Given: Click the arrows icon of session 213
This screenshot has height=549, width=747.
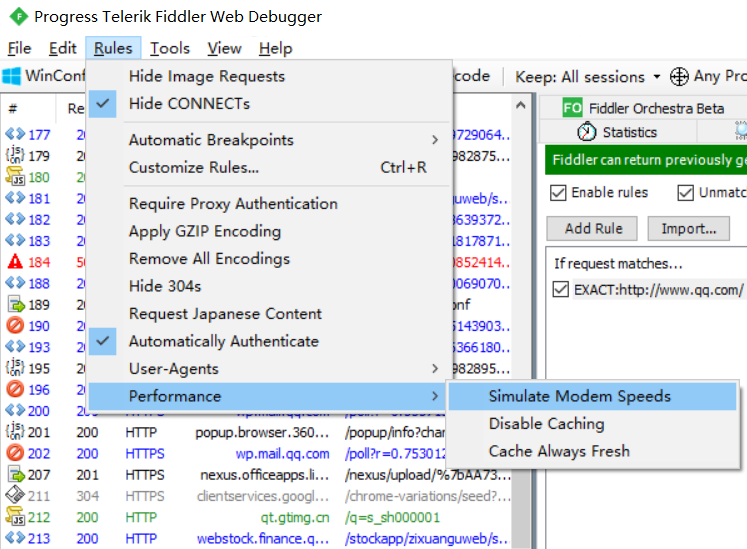Looking at the screenshot, I should point(15,538).
